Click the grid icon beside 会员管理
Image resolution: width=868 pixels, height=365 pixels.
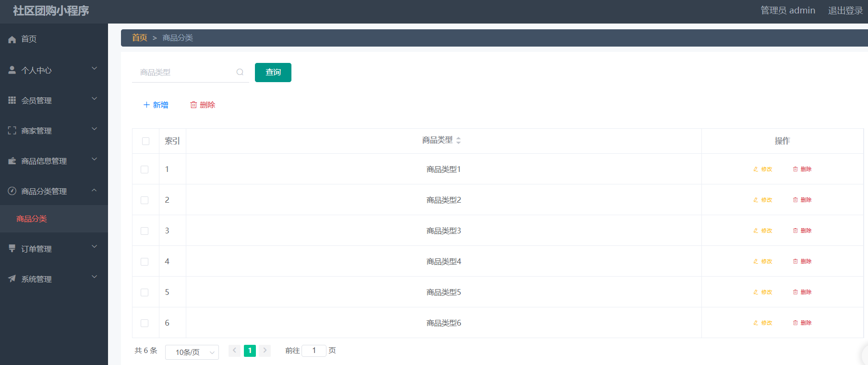(x=12, y=100)
